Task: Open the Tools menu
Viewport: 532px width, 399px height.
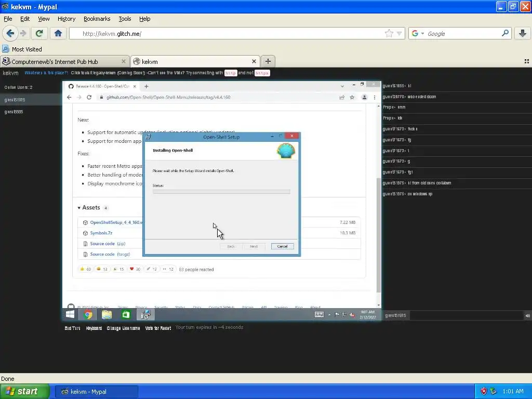Action: (x=125, y=19)
